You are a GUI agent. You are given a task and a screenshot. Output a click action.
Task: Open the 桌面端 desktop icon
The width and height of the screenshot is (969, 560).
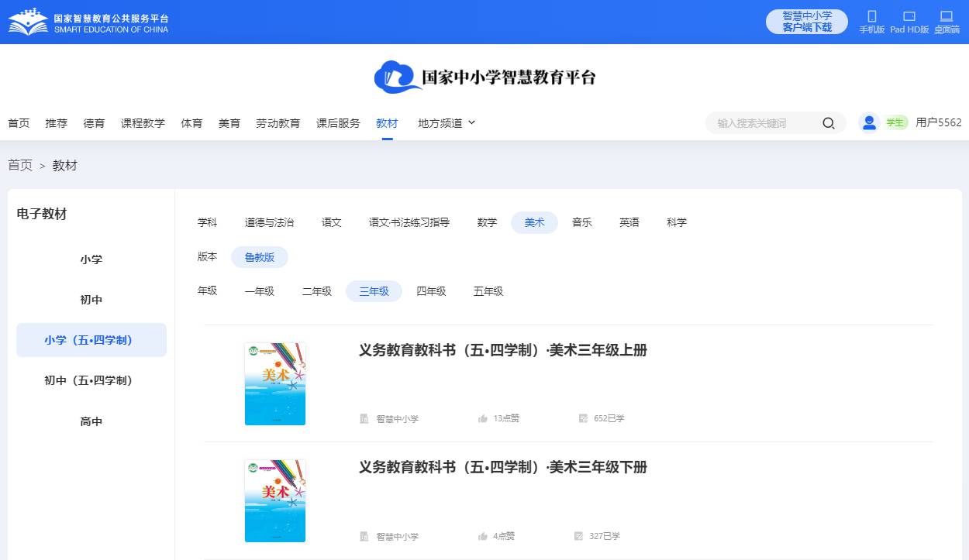click(947, 15)
